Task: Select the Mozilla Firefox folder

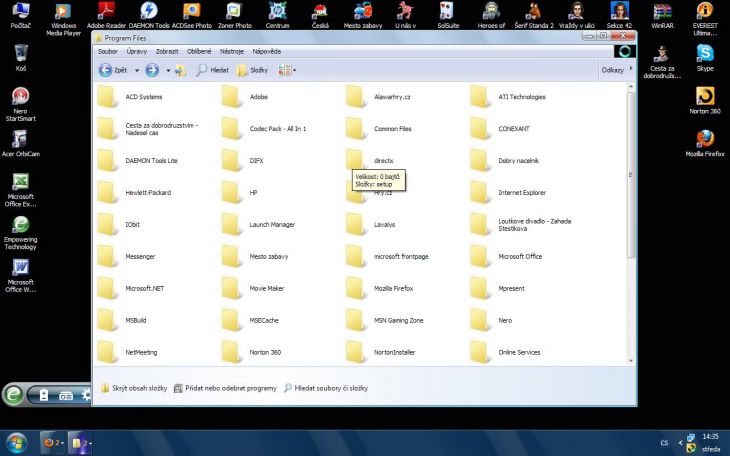Action: 379,289
